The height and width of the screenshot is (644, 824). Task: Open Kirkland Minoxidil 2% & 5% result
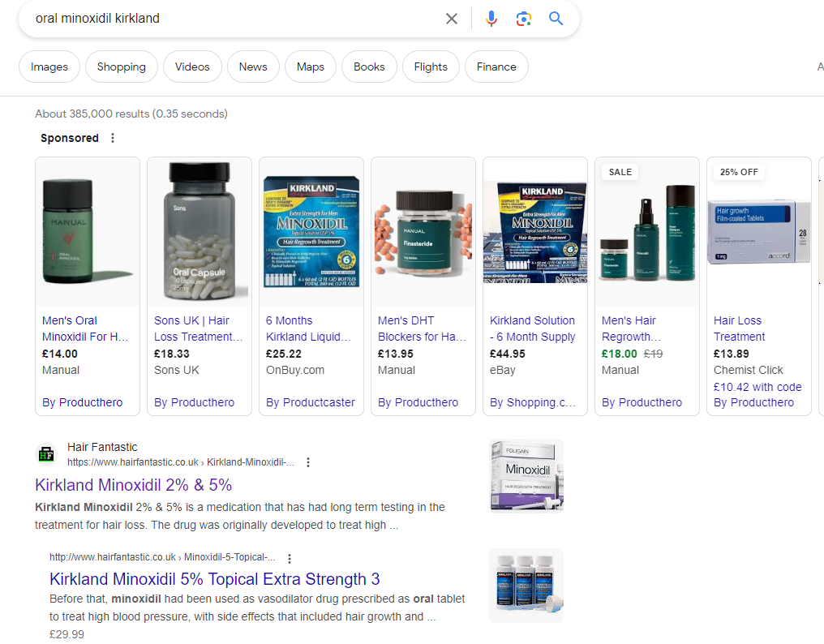[x=134, y=485]
